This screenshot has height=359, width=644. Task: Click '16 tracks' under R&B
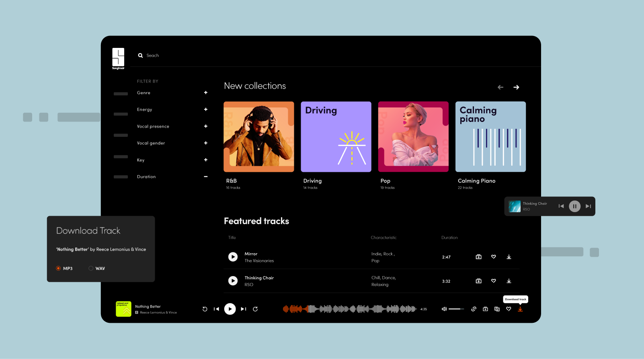coord(233,188)
